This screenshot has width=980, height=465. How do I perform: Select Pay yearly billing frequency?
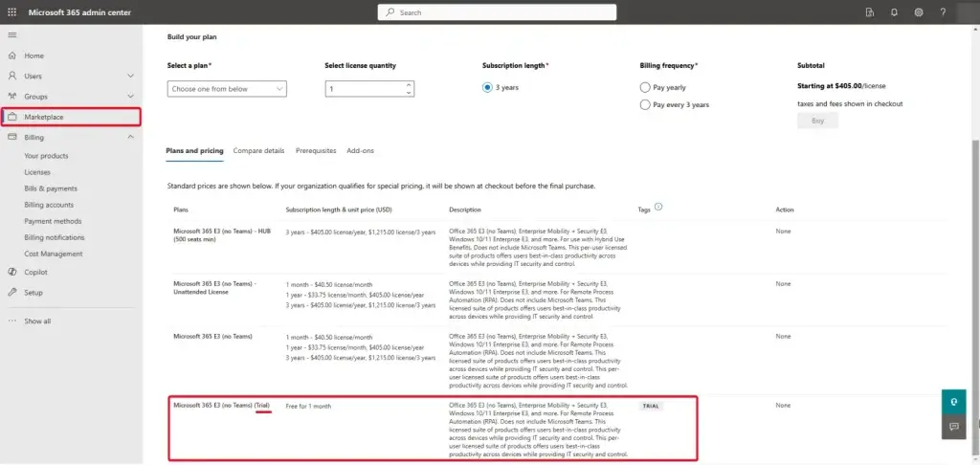pos(645,87)
